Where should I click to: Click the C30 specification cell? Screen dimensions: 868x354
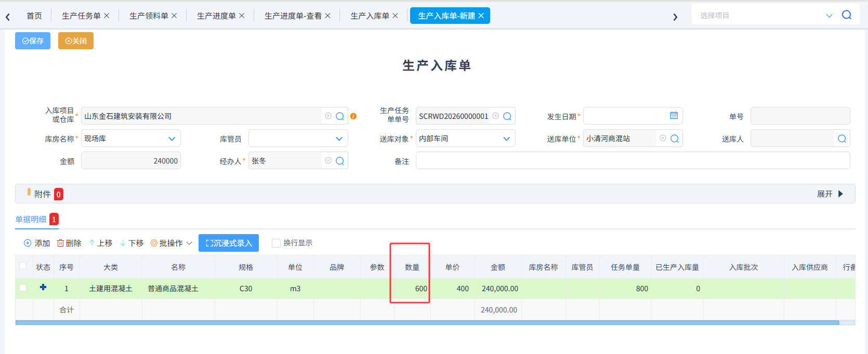pos(246,289)
